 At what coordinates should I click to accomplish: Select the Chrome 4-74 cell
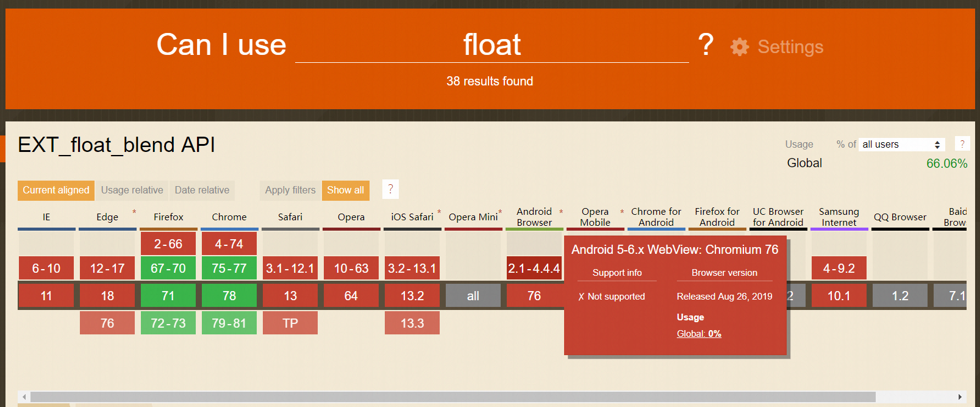pos(229,244)
